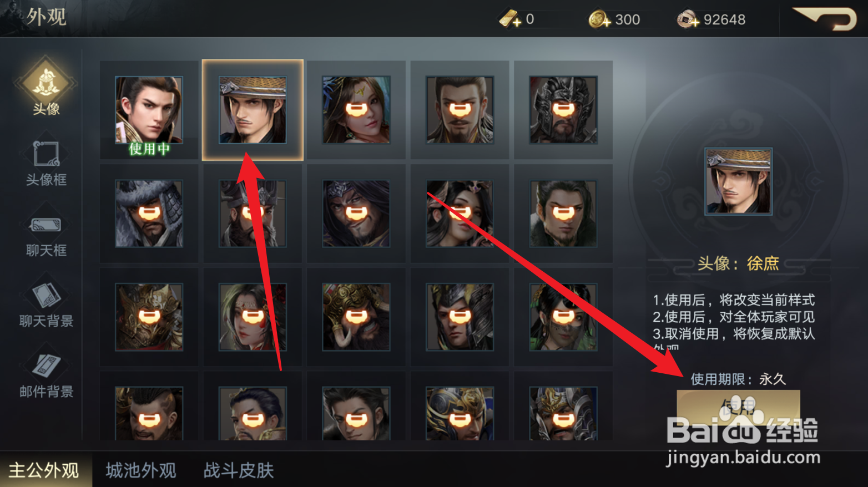Select the locked golden-armor avatar in third row
The image size is (868, 487).
[x=149, y=317]
